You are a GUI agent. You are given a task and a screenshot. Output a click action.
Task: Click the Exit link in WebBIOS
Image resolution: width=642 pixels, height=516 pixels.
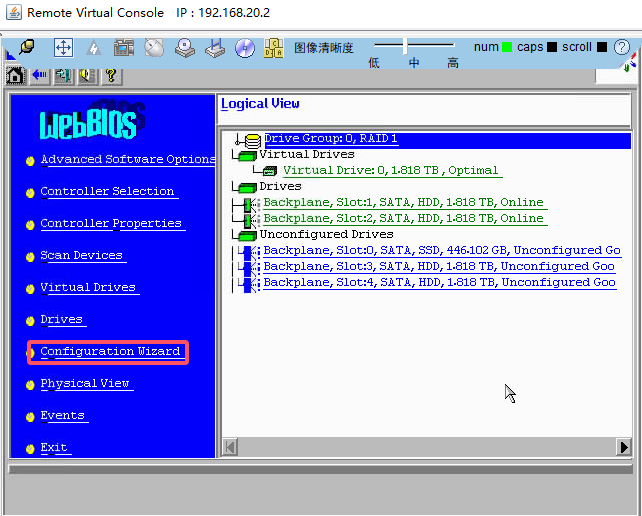pyautogui.click(x=56, y=447)
